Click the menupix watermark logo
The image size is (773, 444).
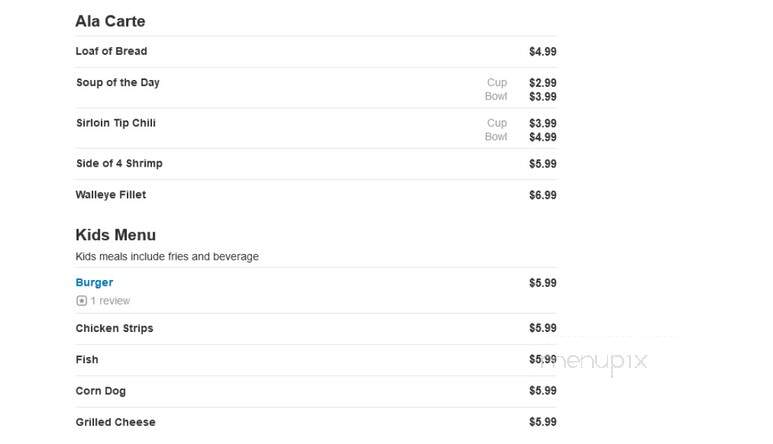click(595, 362)
